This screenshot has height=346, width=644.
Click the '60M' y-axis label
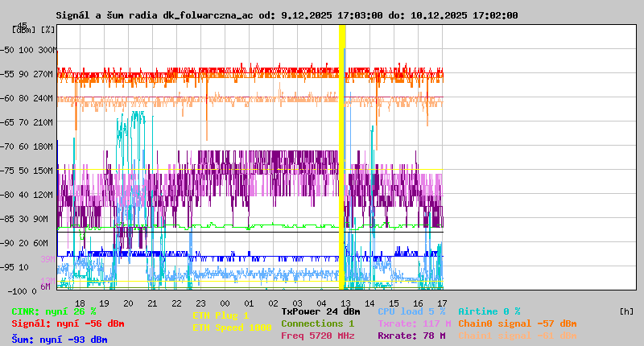coord(41,243)
